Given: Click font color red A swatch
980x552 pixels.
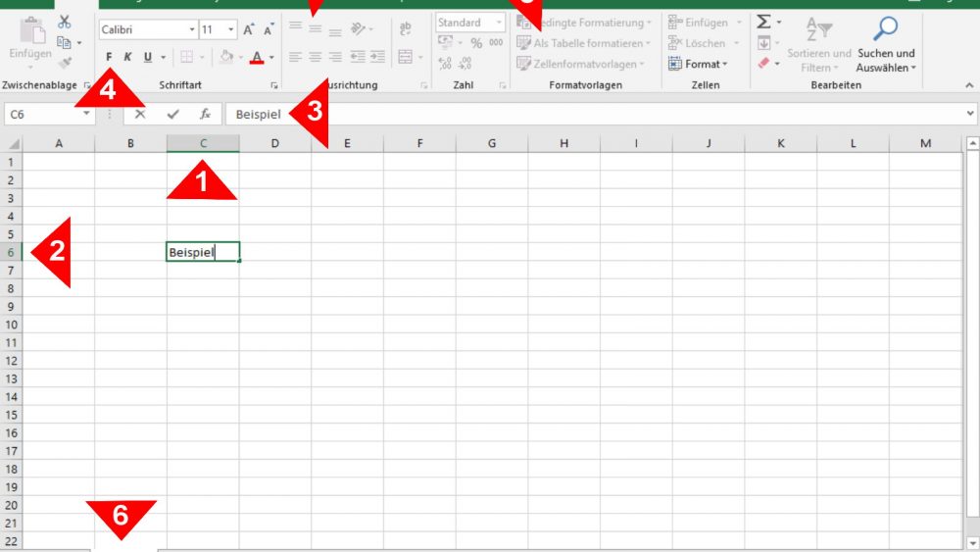Looking at the screenshot, I should [257, 58].
